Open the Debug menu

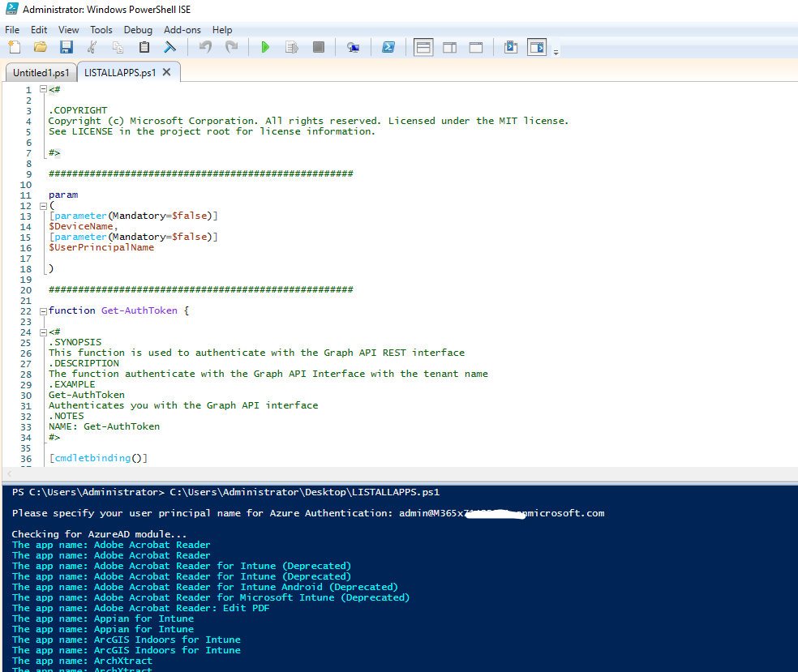[138, 30]
